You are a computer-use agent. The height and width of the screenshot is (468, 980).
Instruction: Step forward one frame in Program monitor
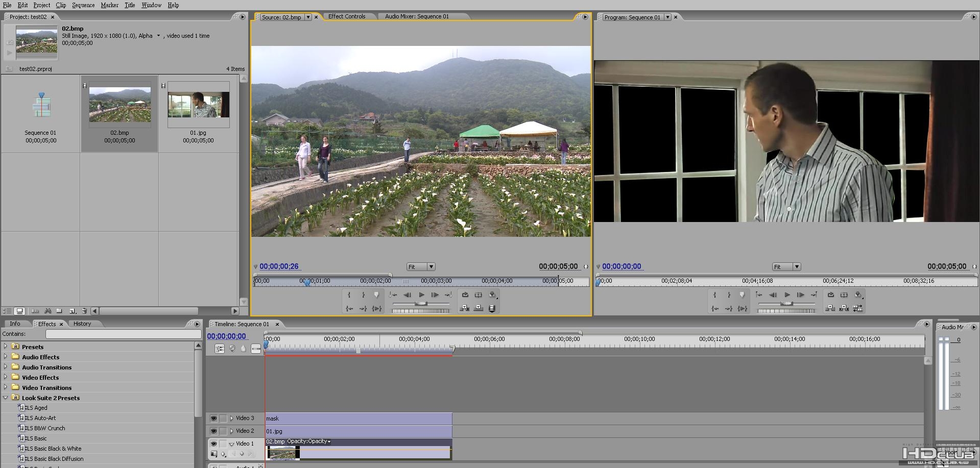800,295
